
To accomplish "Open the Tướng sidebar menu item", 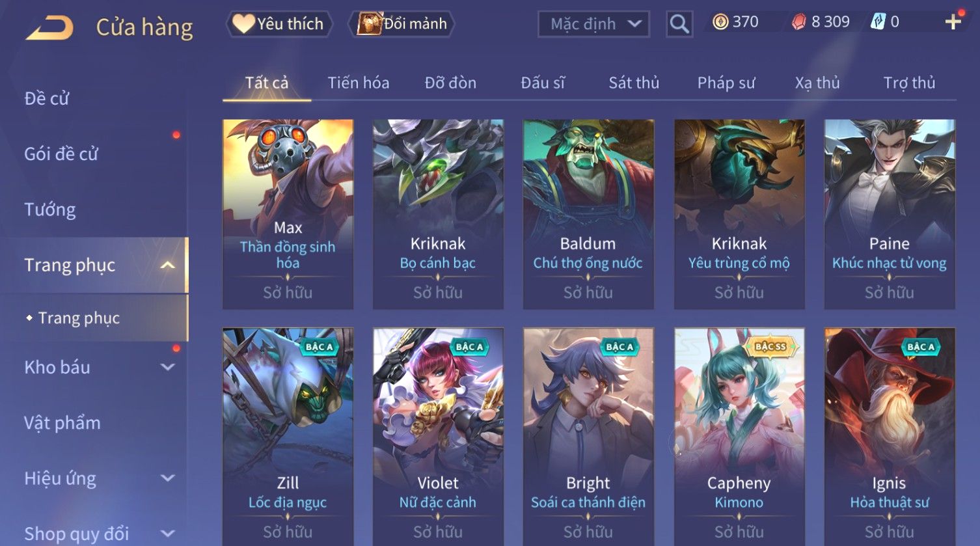I will click(50, 210).
